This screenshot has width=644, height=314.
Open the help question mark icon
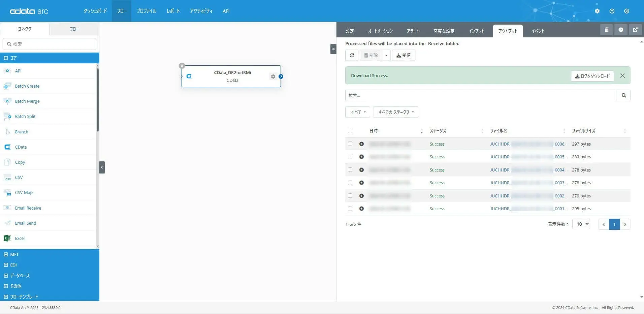pyautogui.click(x=621, y=30)
